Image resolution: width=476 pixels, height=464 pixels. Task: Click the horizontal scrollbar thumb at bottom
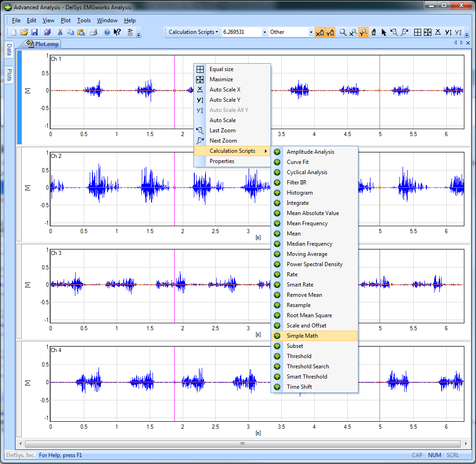pyautogui.click(x=242, y=444)
